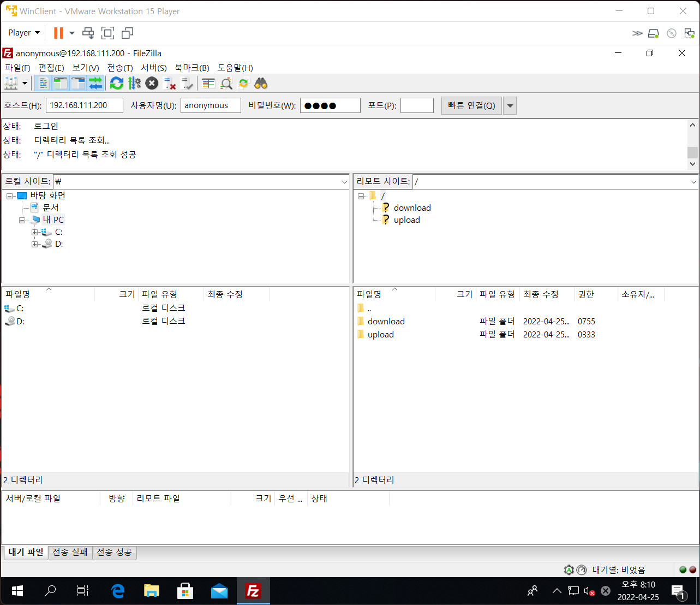Viewport: 700px width, 605px height.
Task: Sort local list by 파일 유형 column
Action: 171,294
